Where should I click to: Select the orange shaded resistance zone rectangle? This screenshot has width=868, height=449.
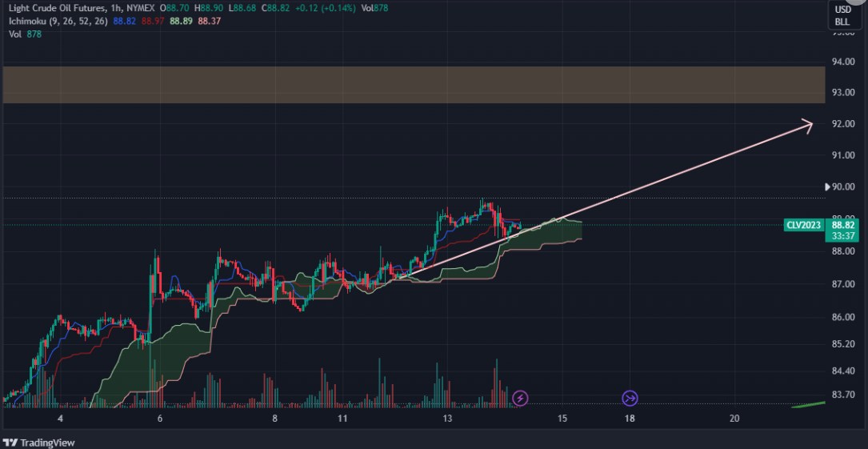click(413, 85)
